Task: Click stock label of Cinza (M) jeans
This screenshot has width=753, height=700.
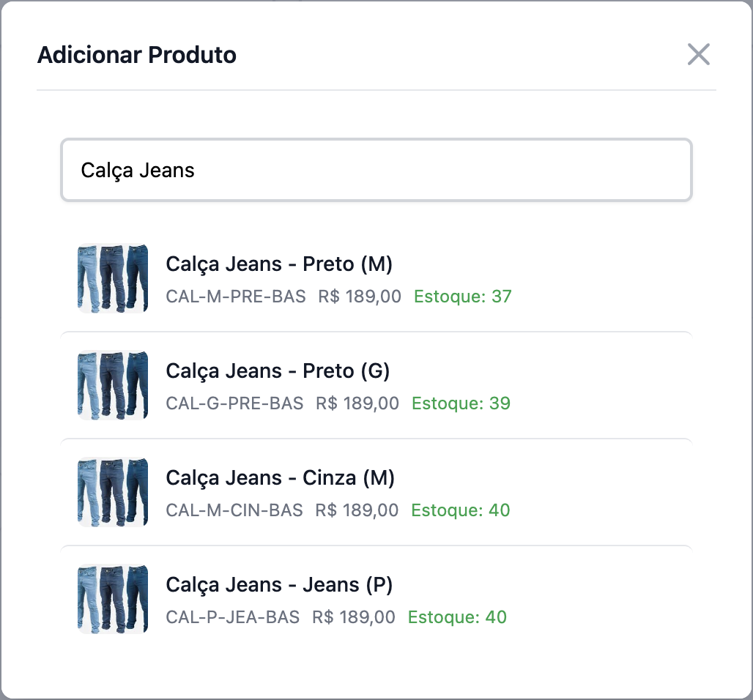Action: tap(461, 510)
